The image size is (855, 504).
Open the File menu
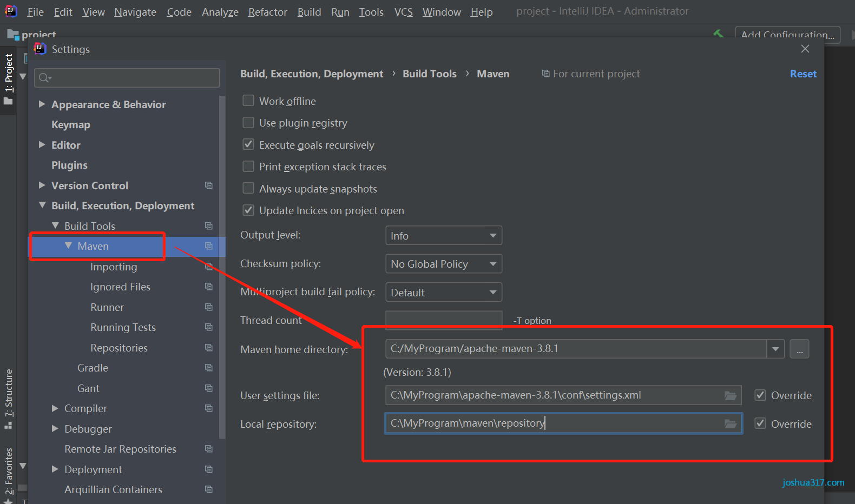click(x=36, y=12)
